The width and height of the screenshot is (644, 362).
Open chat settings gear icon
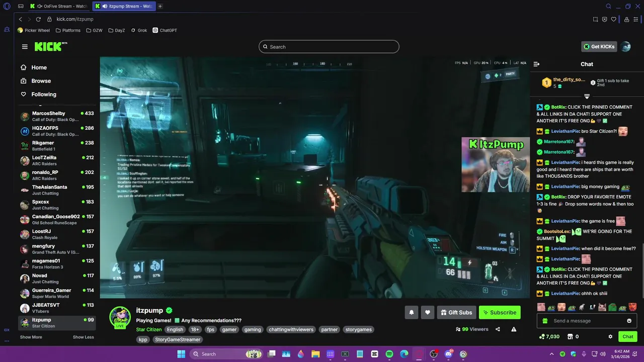[610, 336]
